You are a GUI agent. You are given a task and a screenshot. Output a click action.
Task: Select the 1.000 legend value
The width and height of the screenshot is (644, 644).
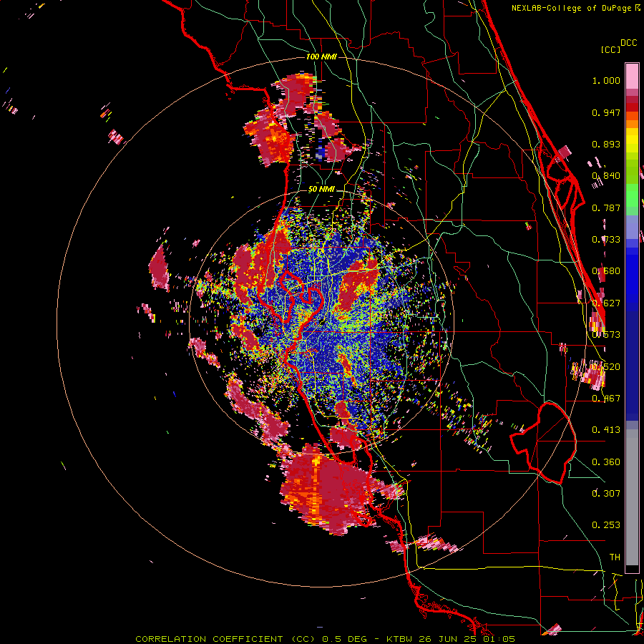pyautogui.click(x=606, y=80)
